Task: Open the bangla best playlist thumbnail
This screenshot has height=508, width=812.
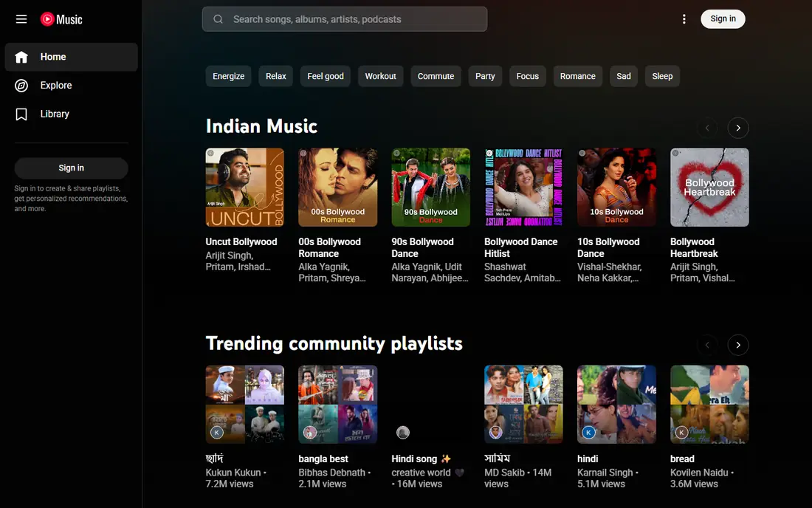Action: [337, 405]
